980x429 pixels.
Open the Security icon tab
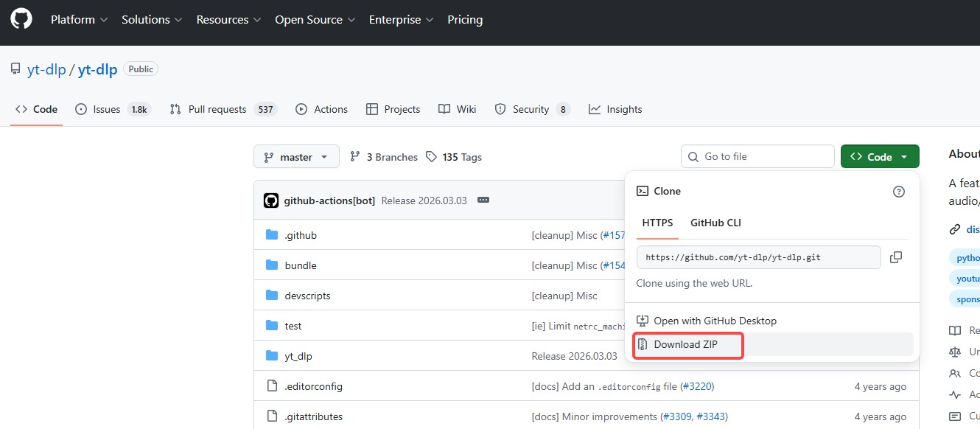tap(500, 108)
